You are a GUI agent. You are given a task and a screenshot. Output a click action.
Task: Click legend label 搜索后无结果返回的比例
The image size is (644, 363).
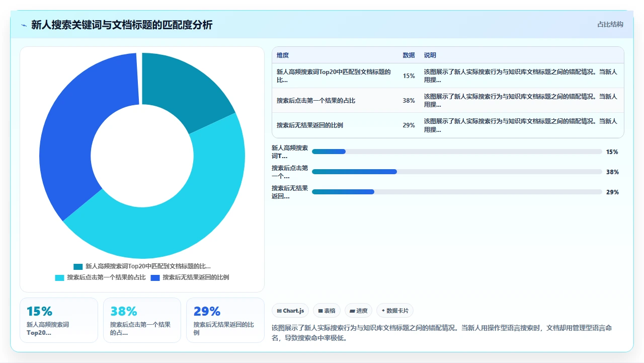pos(196,277)
